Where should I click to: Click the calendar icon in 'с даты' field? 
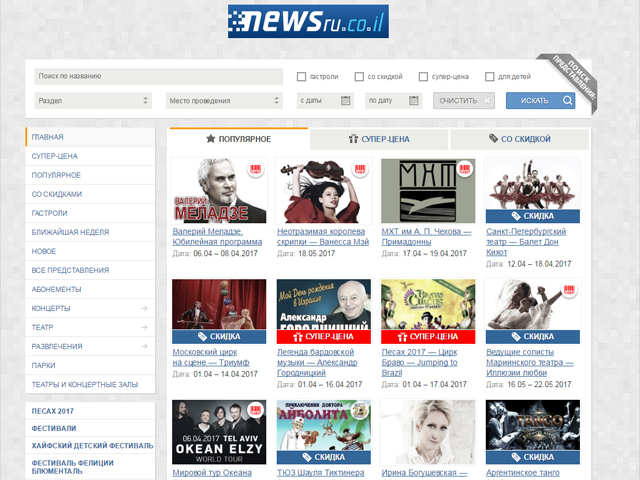pyautogui.click(x=345, y=100)
